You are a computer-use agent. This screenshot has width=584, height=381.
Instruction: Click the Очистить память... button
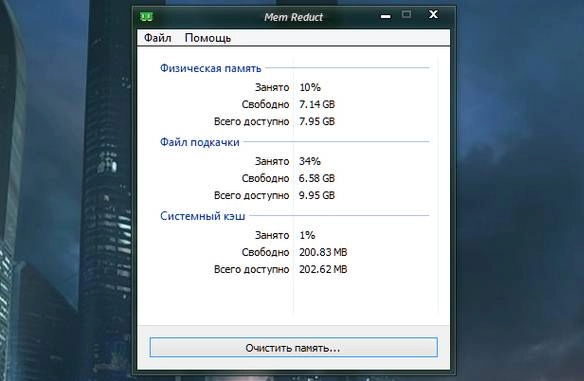293,347
